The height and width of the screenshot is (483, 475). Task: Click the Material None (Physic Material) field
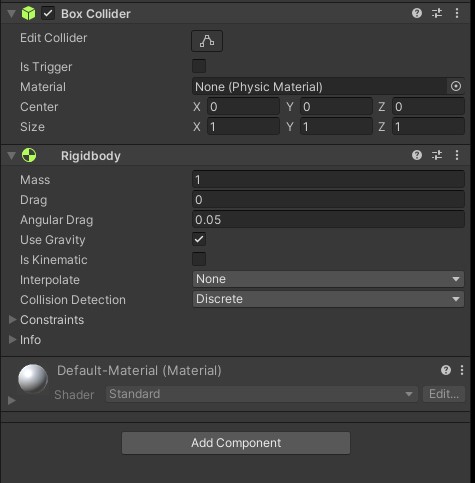tap(319, 87)
